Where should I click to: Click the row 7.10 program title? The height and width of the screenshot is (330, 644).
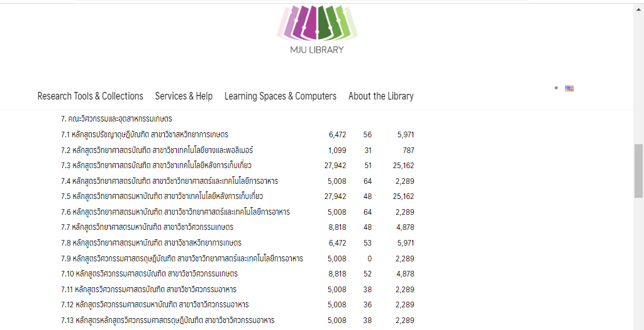point(149,274)
